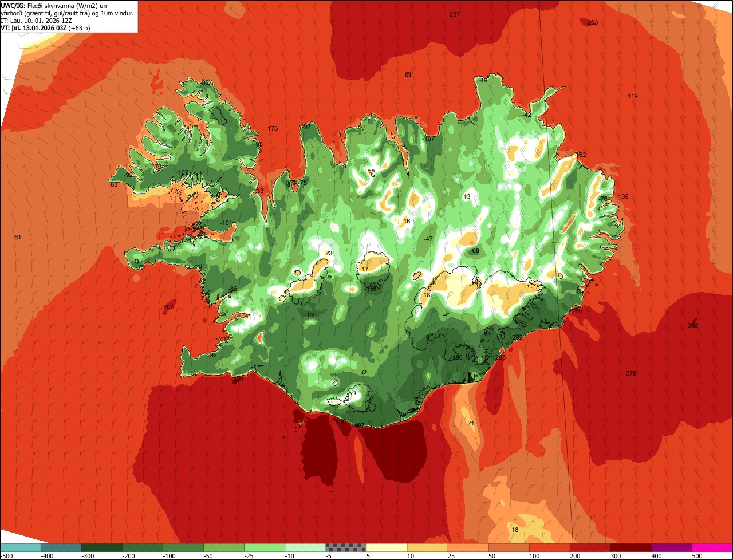Click the '302' value in the southeast sea
Screen dimensions: 733x560
tap(693, 325)
